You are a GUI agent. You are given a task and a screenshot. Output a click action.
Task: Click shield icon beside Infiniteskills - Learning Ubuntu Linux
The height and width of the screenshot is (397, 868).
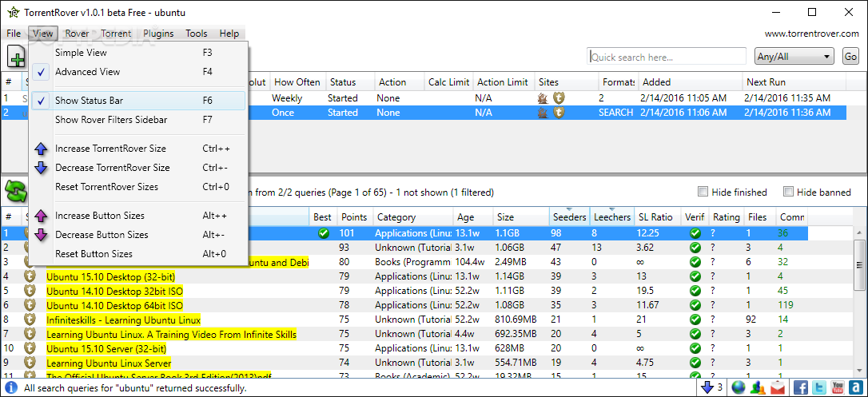tap(30, 319)
